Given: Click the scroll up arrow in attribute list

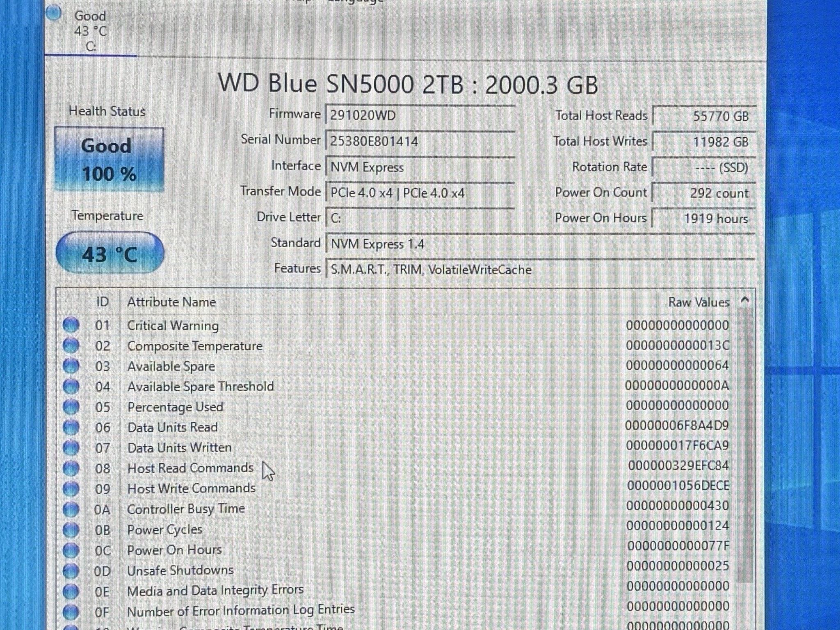Looking at the screenshot, I should [745, 300].
